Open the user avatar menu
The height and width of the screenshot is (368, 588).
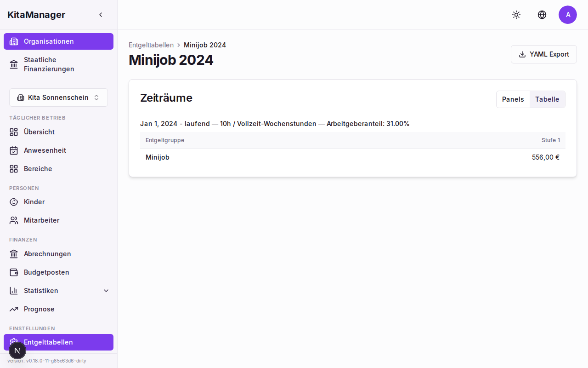pos(568,15)
